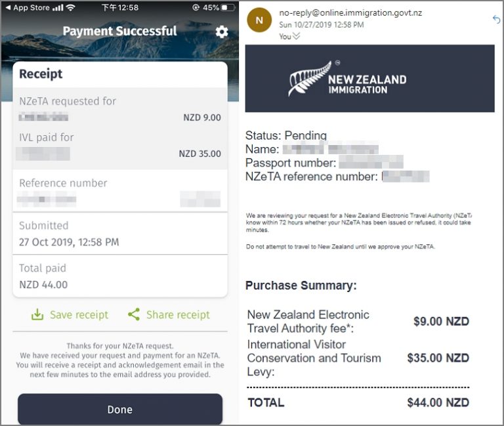Expand the recipient details chevron next to You

tap(297, 37)
